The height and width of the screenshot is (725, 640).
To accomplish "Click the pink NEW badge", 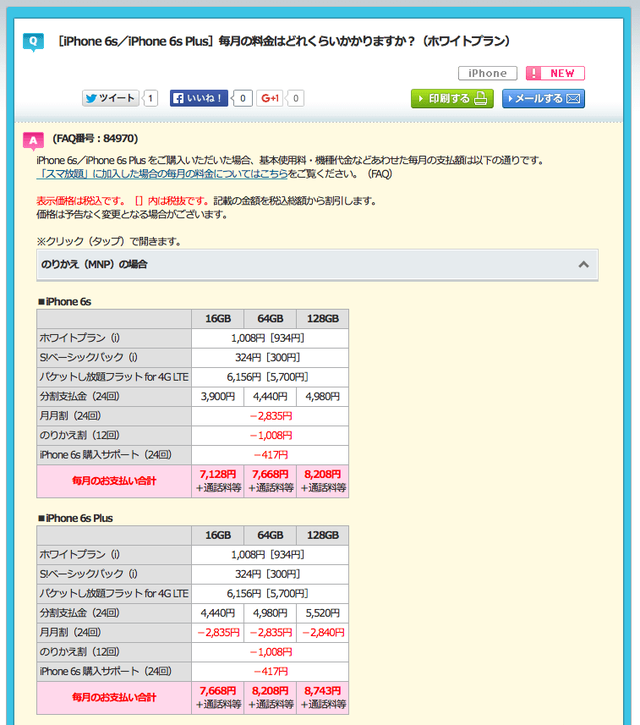I will tap(555, 73).
